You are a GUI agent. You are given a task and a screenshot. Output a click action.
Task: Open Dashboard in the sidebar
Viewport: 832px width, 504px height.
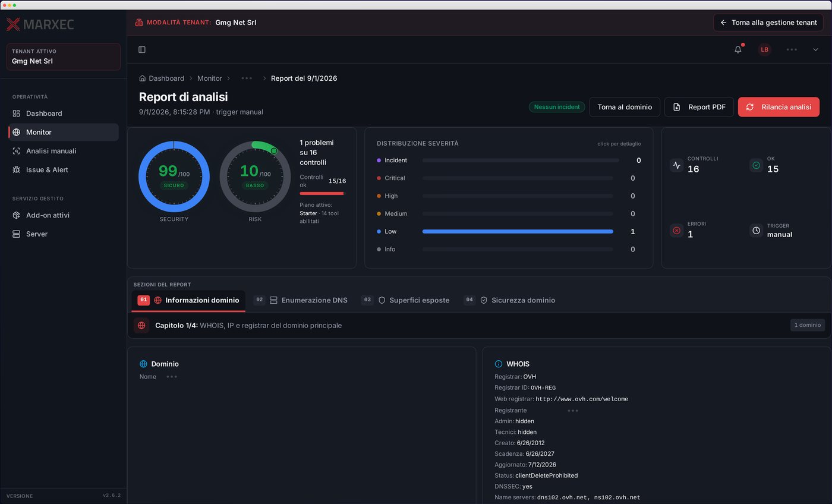point(64,114)
